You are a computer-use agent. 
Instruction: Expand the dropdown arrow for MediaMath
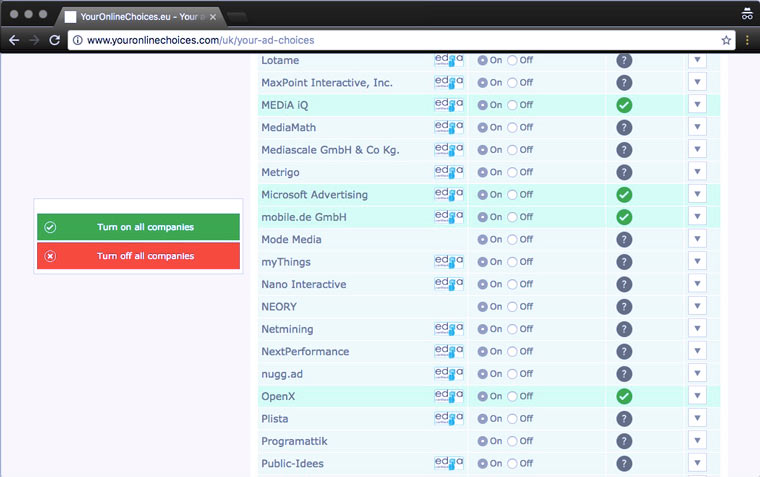697,127
